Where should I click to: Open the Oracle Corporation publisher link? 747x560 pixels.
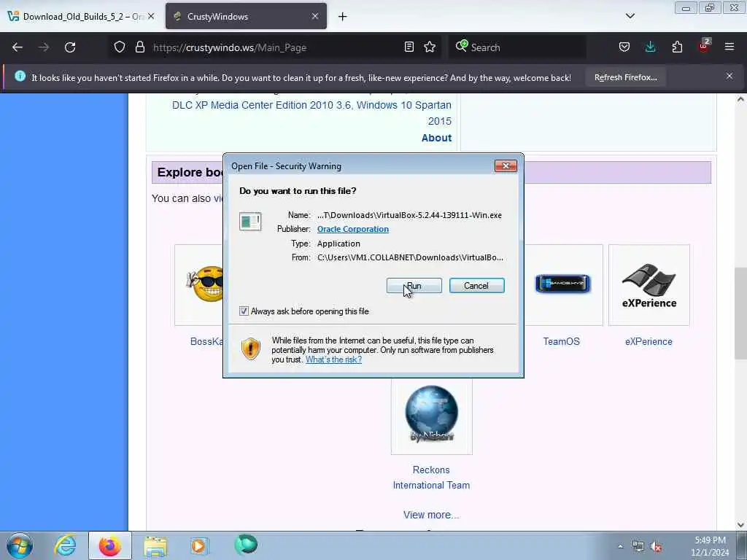352,229
